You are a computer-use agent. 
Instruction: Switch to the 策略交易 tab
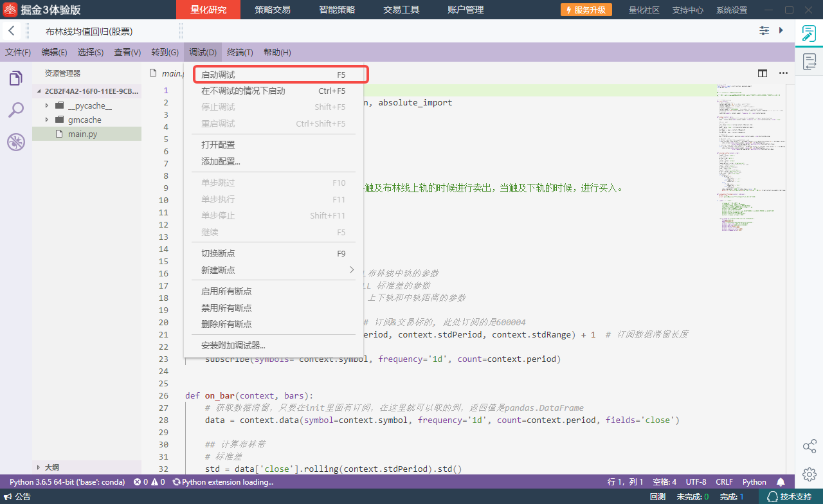pyautogui.click(x=273, y=10)
